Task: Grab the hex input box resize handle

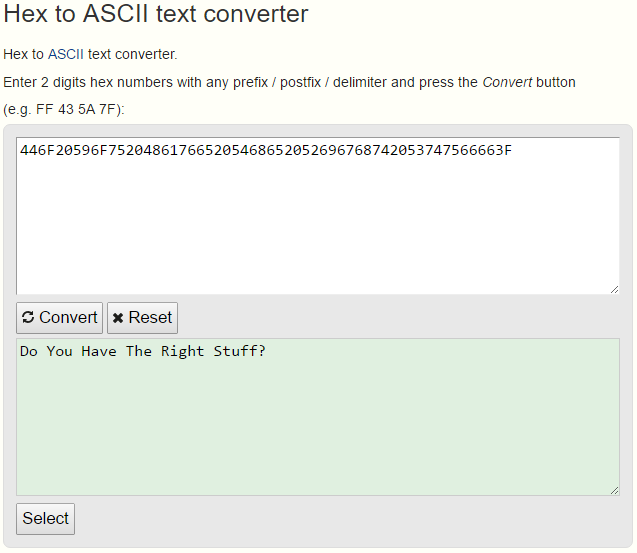Action: pyautogui.click(x=614, y=289)
